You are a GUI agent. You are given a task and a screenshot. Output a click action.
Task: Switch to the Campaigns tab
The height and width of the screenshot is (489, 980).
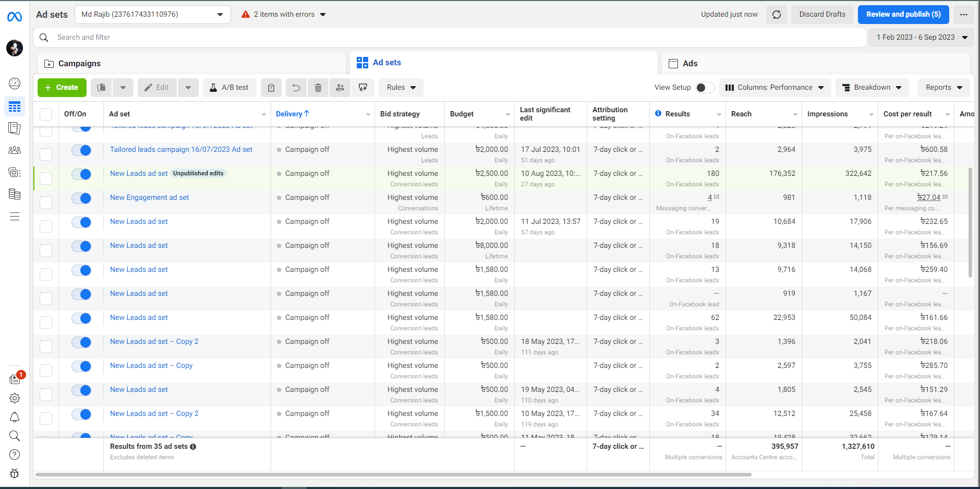(x=79, y=64)
